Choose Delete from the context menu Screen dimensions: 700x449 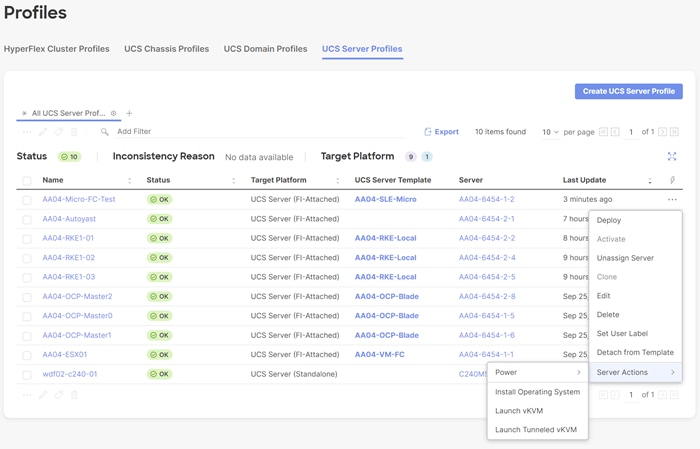(635, 315)
